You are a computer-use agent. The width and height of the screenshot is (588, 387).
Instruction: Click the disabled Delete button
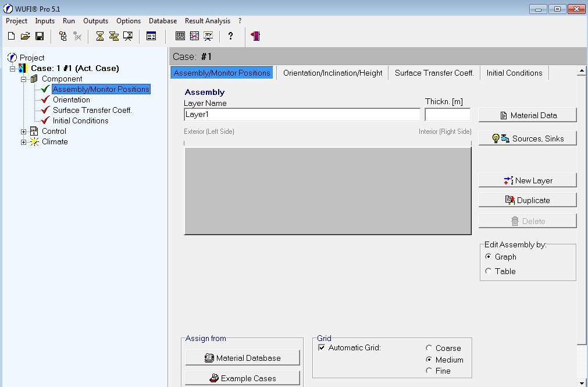click(528, 221)
